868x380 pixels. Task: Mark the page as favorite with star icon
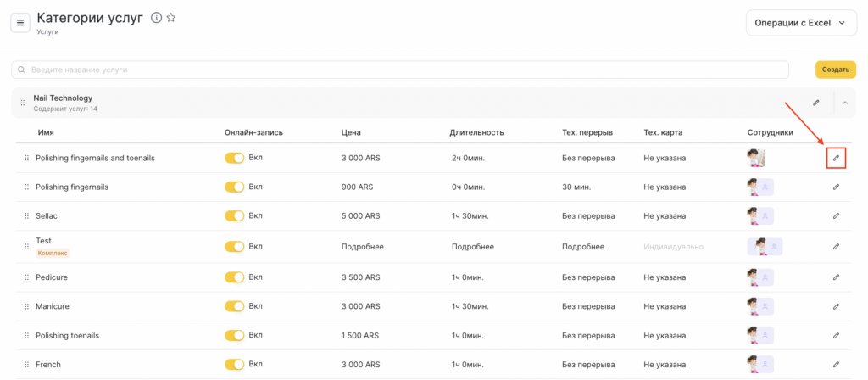click(171, 18)
